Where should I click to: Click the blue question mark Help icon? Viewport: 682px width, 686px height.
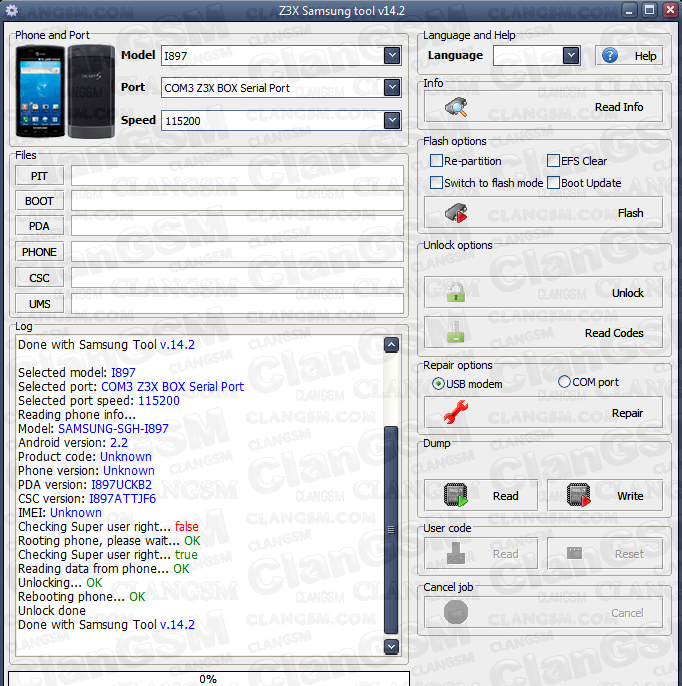click(x=610, y=56)
